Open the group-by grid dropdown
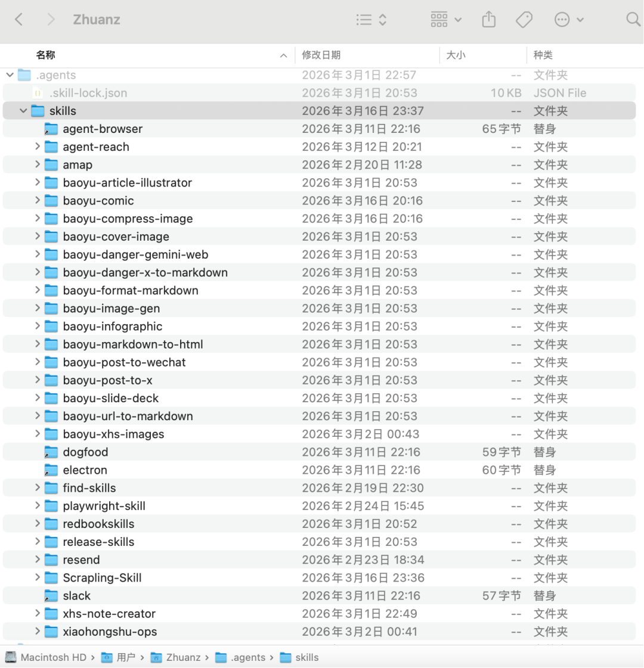The image size is (644, 668). point(446,20)
